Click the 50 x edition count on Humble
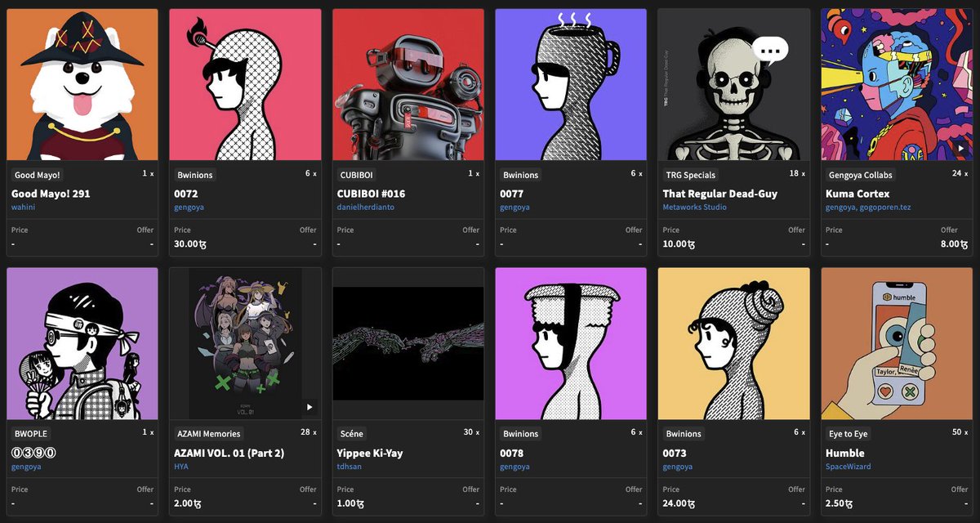The height and width of the screenshot is (523, 980). [x=960, y=433]
